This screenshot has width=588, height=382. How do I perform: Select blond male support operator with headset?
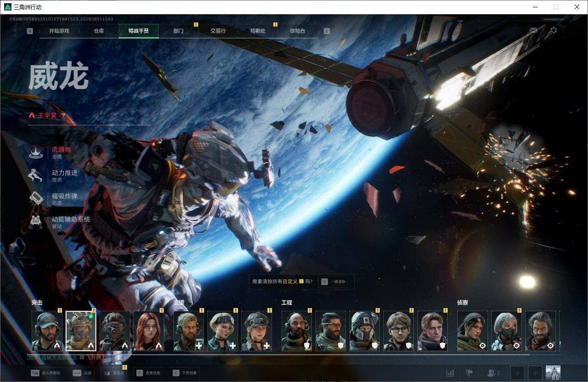point(189,331)
